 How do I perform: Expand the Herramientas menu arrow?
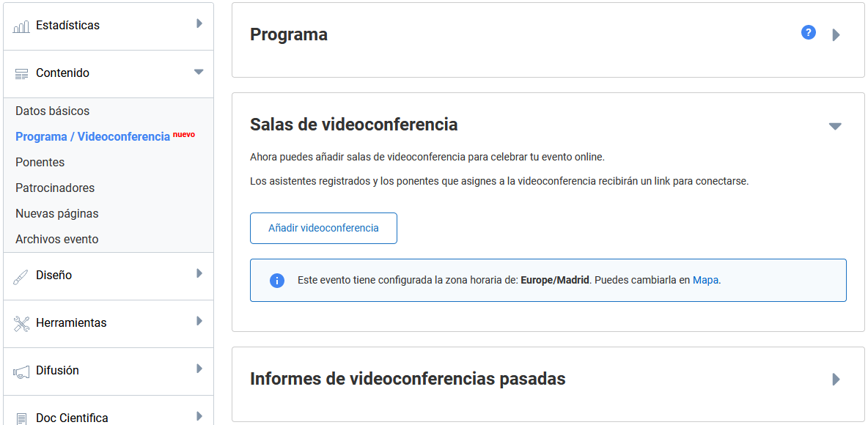199,322
